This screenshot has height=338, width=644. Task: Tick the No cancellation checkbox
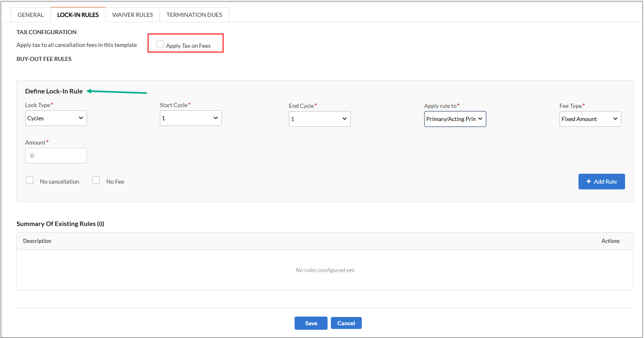pyautogui.click(x=30, y=180)
